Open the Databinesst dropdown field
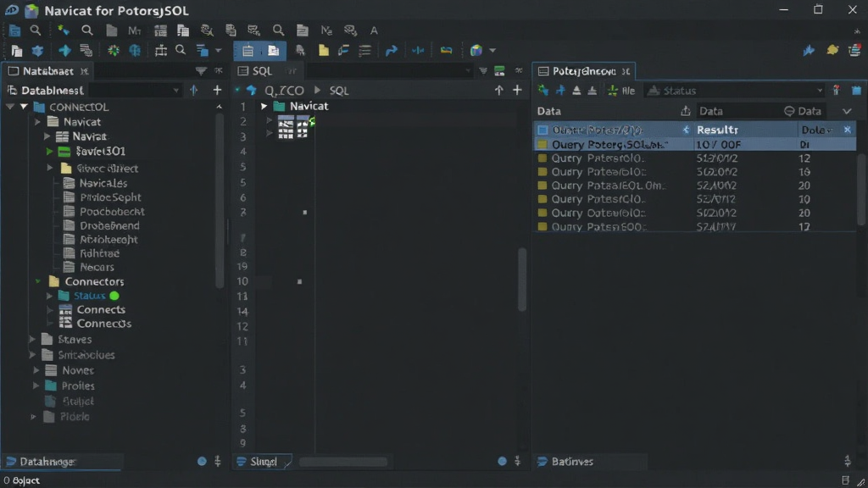868x488 pixels. (136, 90)
